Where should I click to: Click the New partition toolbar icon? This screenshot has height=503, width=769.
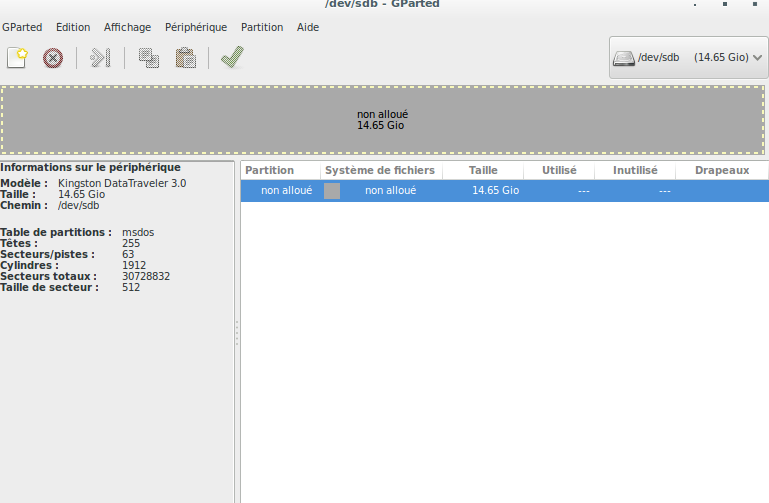(x=17, y=58)
